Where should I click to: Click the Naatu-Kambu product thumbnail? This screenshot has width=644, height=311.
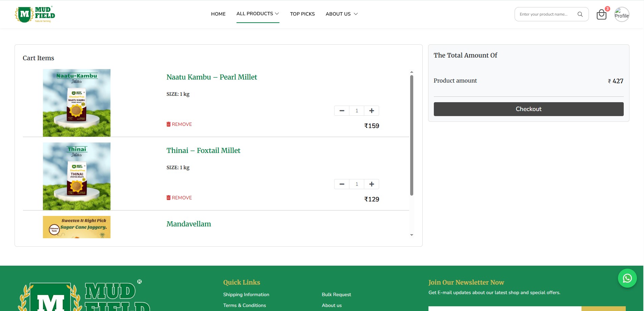[77, 103]
